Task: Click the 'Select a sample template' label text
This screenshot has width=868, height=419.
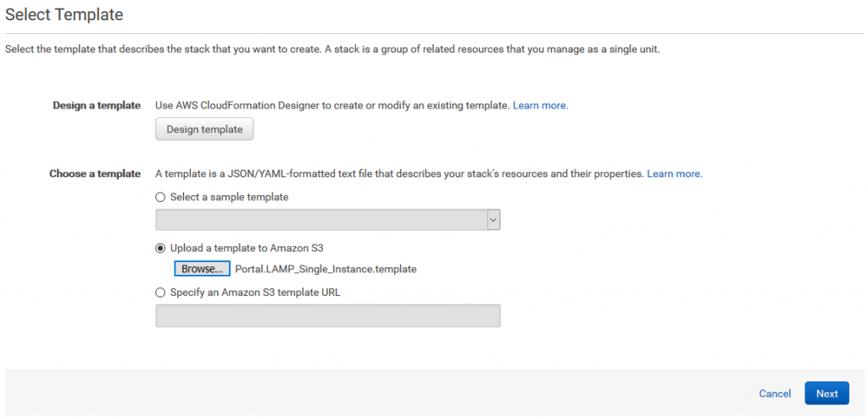Action: [229, 197]
